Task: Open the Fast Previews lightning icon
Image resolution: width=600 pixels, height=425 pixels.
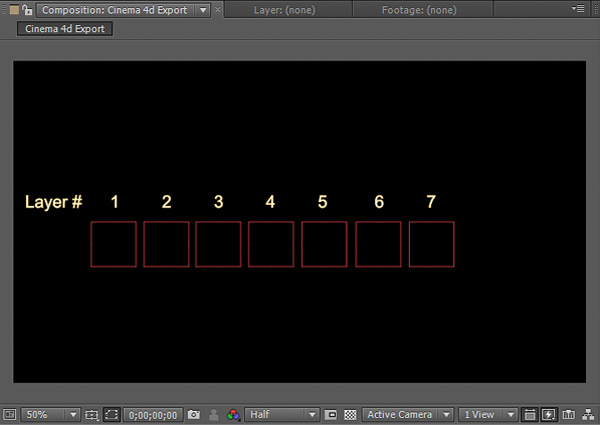Action: (548, 415)
